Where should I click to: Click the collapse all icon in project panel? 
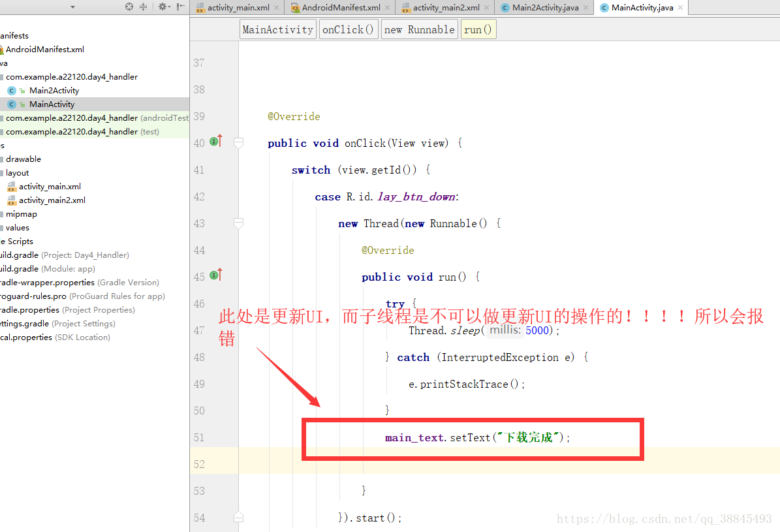click(x=143, y=7)
